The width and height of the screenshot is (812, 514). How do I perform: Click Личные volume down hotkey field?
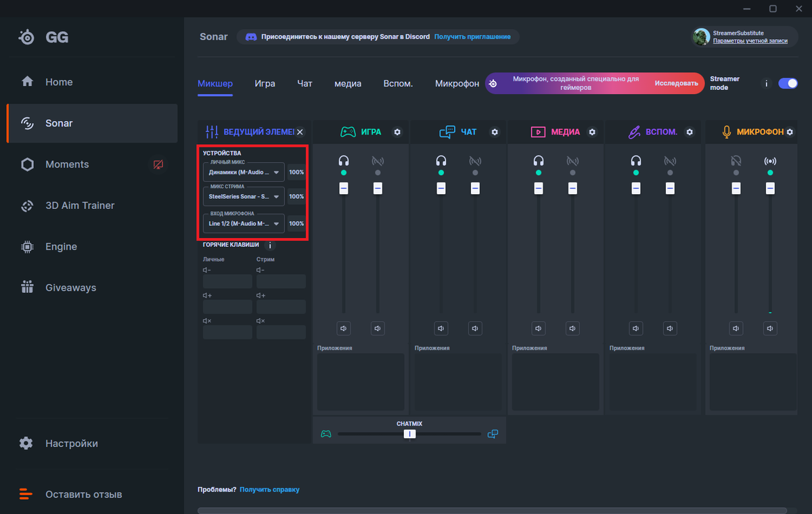pyautogui.click(x=227, y=281)
